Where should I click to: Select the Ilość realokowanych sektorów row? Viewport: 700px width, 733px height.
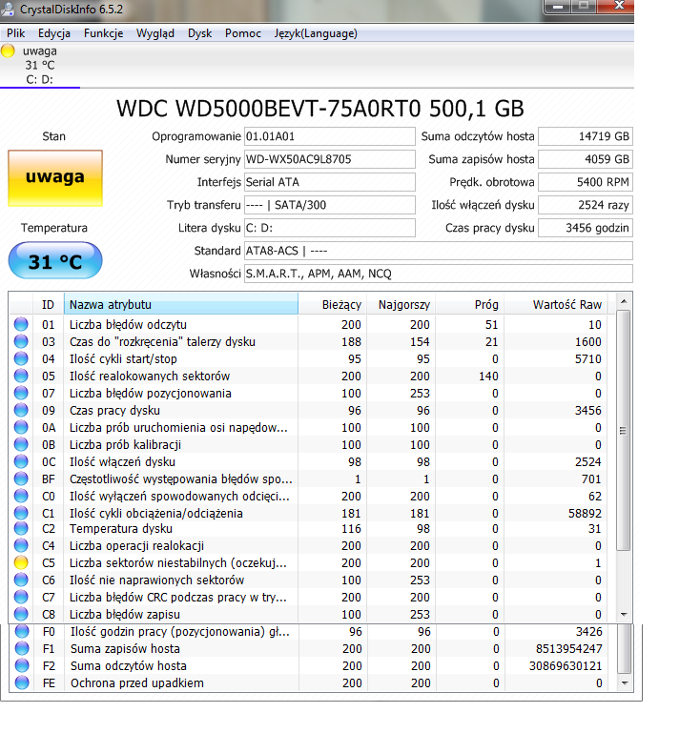click(x=309, y=376)
